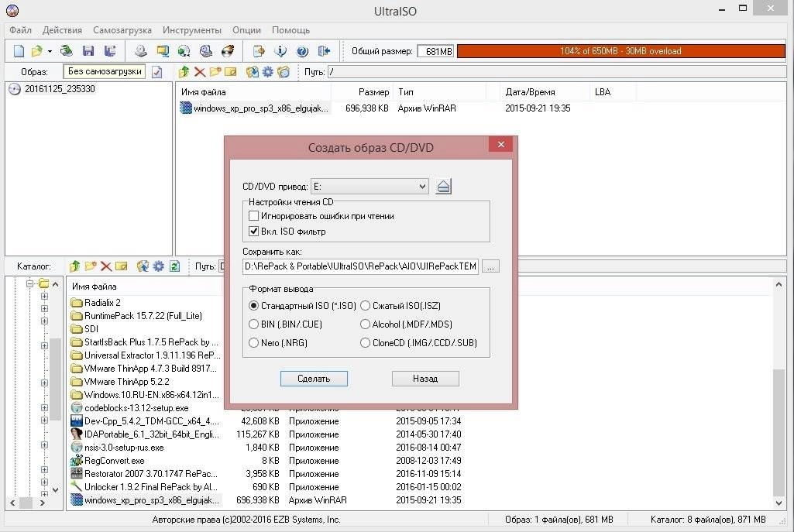Click the blue info properties icon

point(280,51)
